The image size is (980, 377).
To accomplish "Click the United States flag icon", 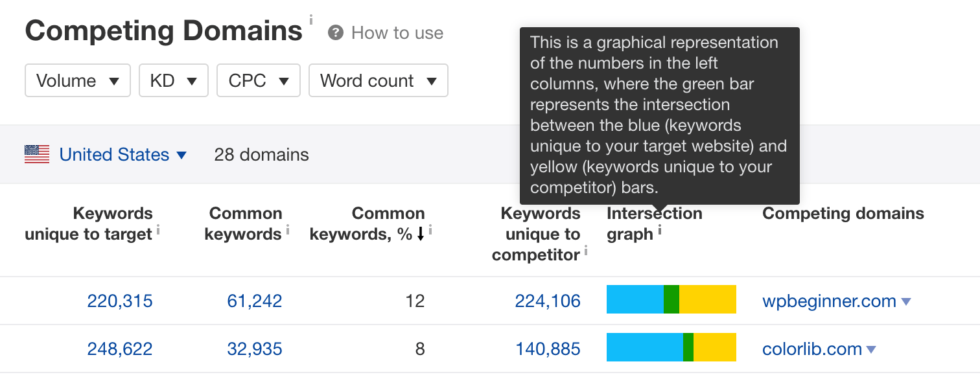I will click(x=36, y=154).
